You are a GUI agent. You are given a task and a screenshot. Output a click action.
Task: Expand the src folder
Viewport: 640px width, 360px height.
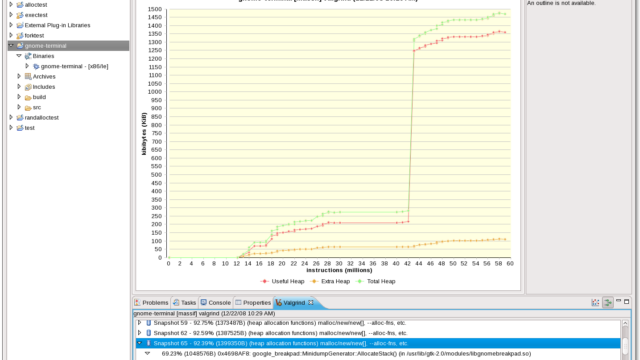[x=19, y=107]
